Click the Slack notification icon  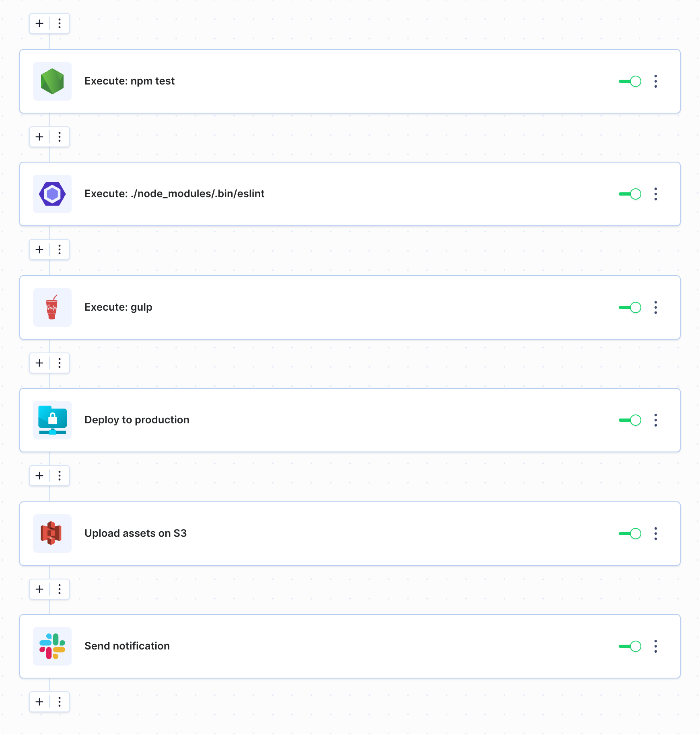(x=52, y=646)
